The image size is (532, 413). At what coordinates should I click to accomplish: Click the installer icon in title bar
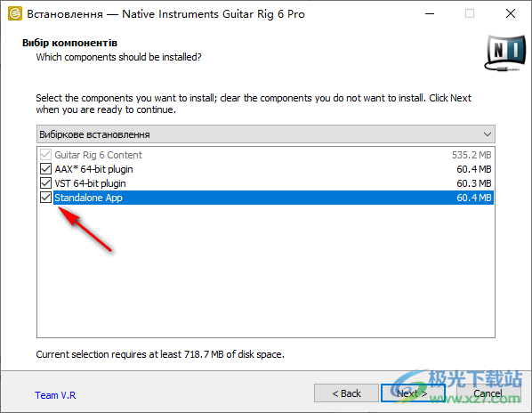click(15, 14)
